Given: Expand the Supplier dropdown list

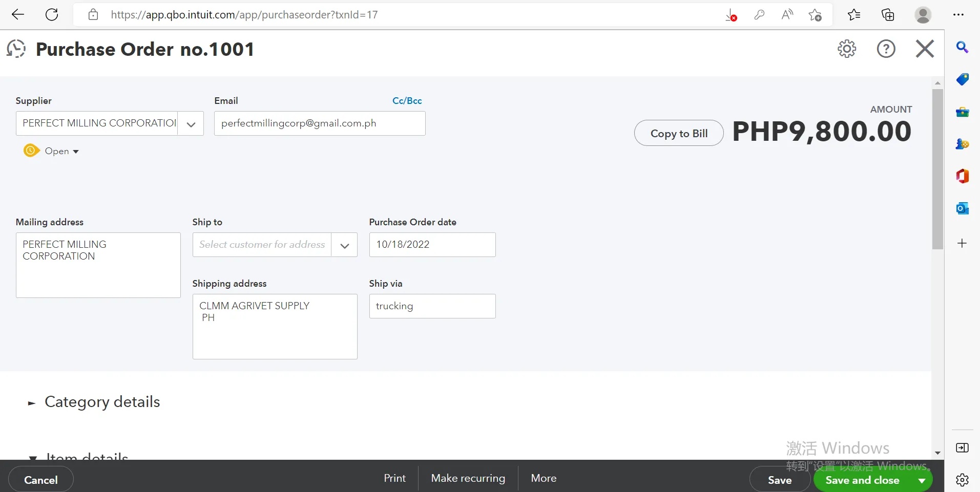Looking at the screenshot, I should tap(191, 124).
